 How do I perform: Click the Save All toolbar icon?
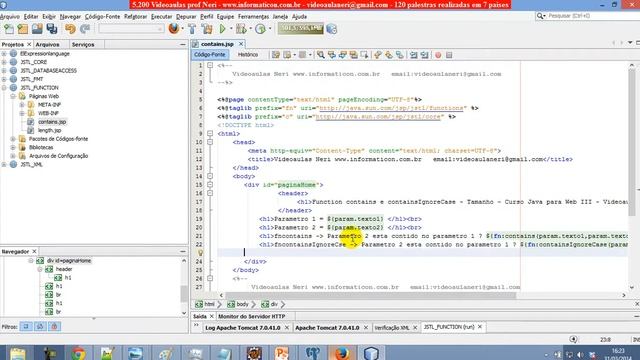tap(52, 29)
